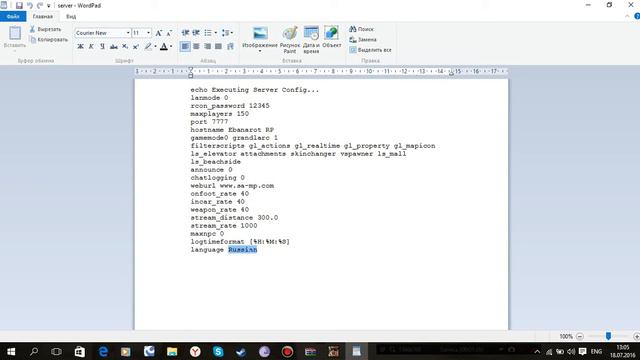Click Копировать (copy) button
Viewport: 640px width, 360px height.
48,40
